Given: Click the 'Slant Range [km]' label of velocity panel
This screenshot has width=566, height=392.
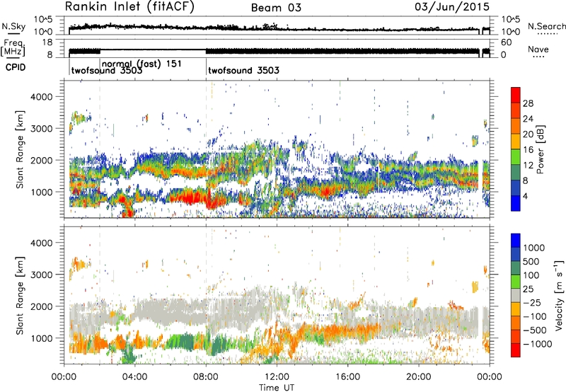Looking at the screenshot, I should point(20,295).
